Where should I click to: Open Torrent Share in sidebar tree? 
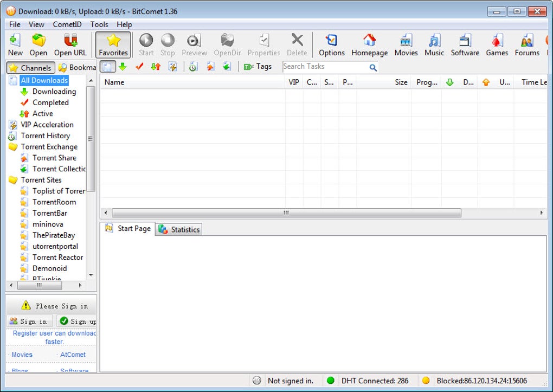tap(54, 158)
